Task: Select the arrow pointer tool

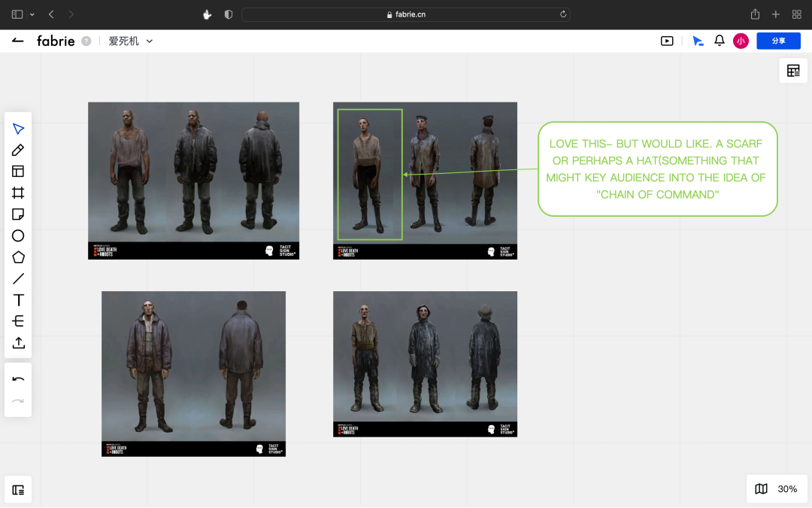Action: (18, 129)
